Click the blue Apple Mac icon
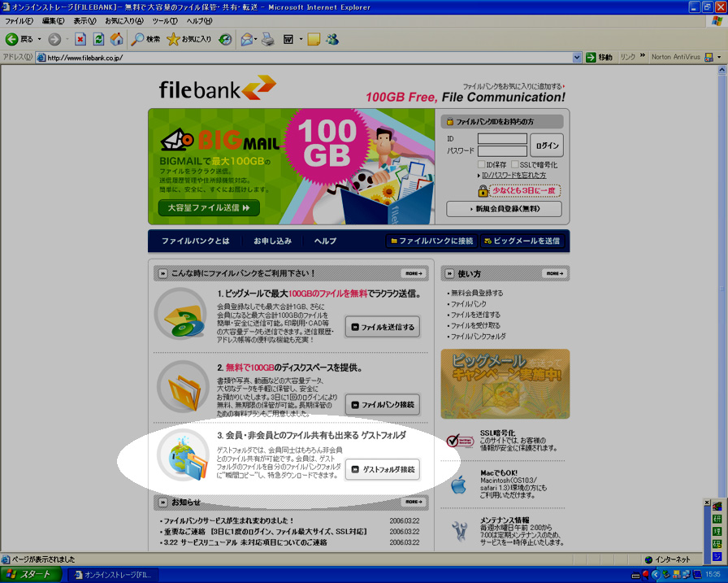The image size is (728, 583). 459,485
